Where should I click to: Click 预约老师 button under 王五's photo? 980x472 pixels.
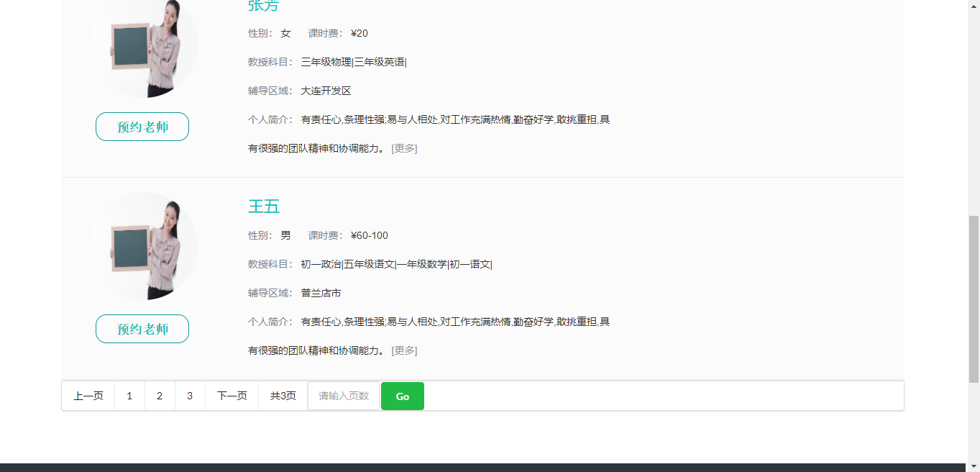click(x=142, y=329)
